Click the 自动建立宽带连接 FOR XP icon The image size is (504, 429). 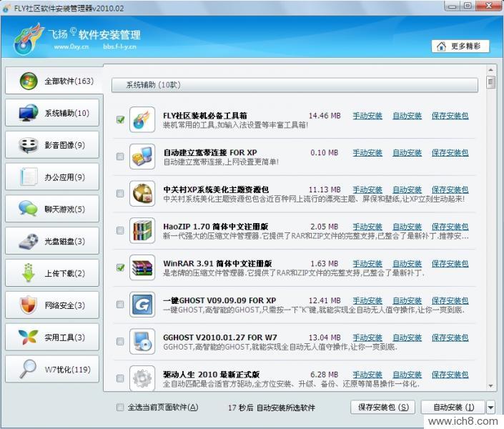click(142, 157)
